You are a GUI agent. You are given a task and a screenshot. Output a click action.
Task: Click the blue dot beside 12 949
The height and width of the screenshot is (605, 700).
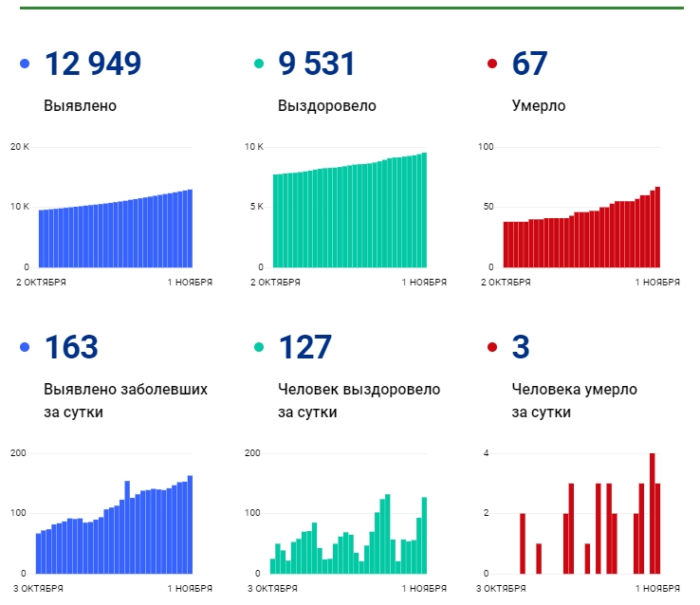(25, 64)
